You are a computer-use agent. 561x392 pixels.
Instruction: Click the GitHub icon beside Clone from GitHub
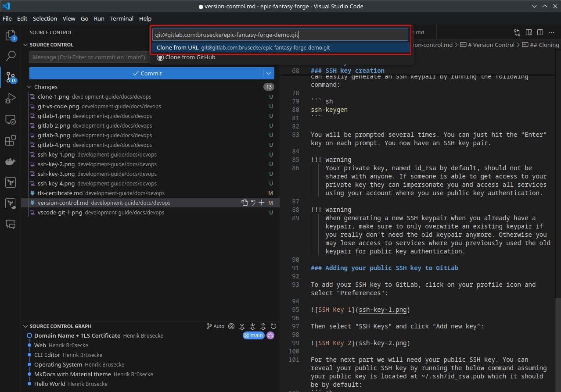coord(160,57)
